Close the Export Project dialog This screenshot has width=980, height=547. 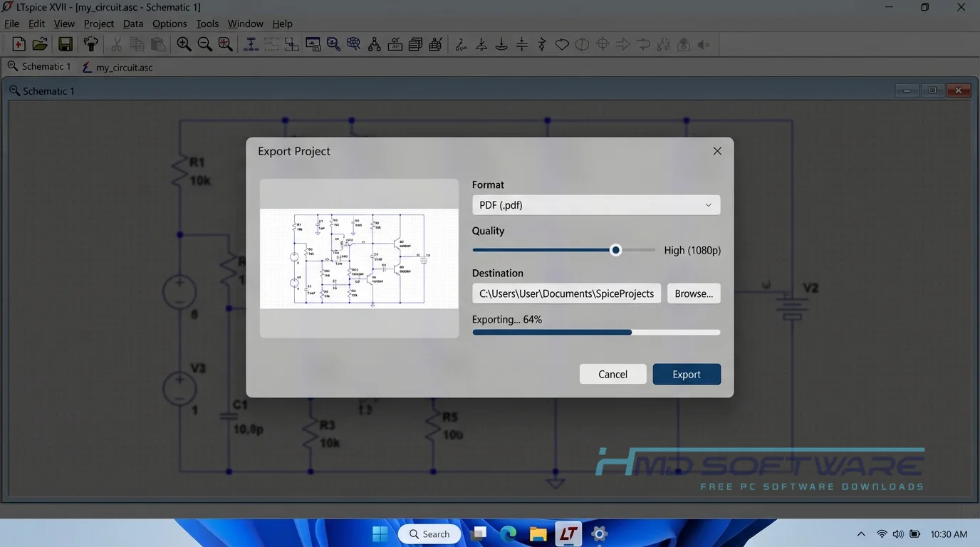717,151
